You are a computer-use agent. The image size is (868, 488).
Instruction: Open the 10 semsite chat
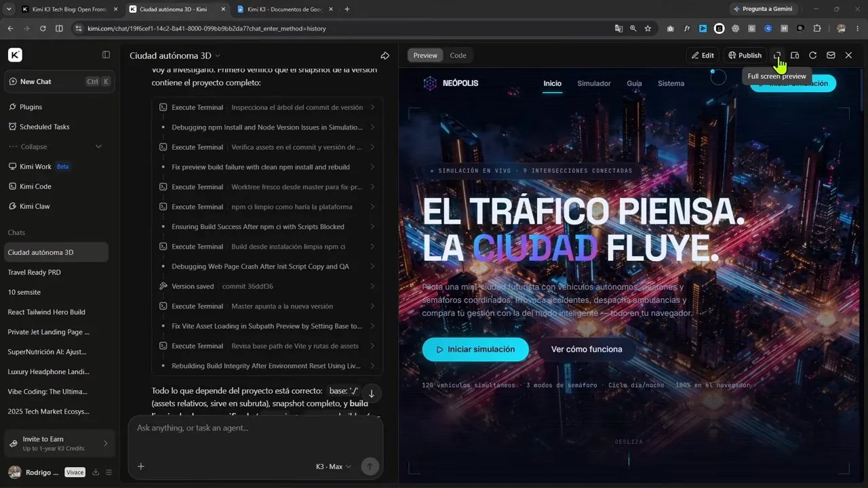[56, 292]
